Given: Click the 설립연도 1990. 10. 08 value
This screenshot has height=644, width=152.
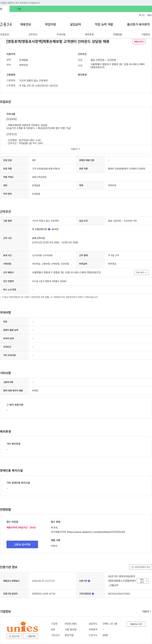Looking at the screenshot, I should click(x=110, y=624).
